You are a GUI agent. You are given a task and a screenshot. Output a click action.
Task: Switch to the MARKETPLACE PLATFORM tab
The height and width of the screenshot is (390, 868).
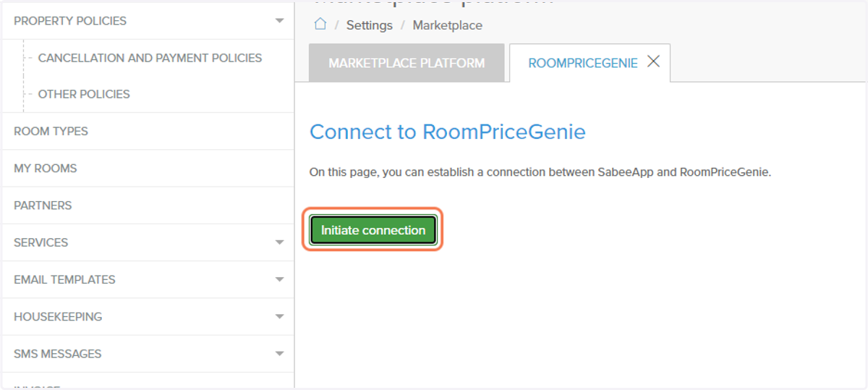pyautogui.click(x=407, y=63)
